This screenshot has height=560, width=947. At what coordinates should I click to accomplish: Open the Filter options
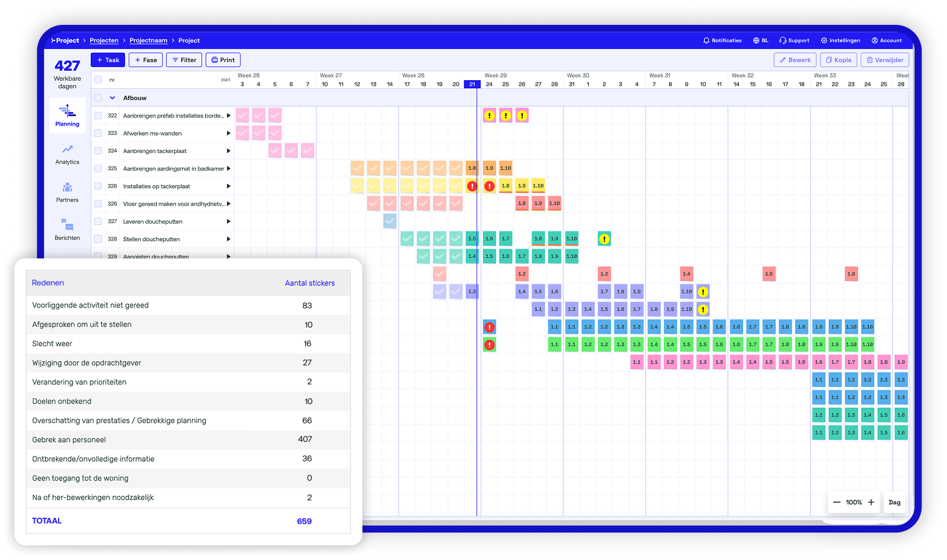click(x=184, y=60)
